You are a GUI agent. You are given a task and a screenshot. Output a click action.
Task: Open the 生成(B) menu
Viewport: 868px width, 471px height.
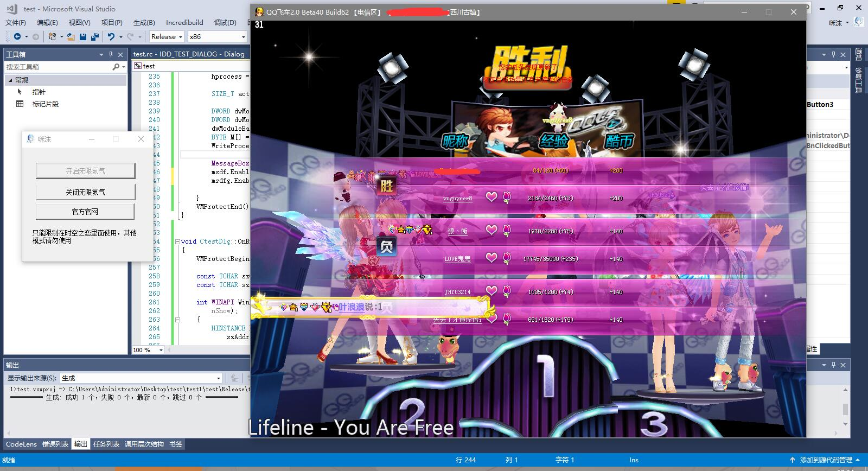coord(144,22)
